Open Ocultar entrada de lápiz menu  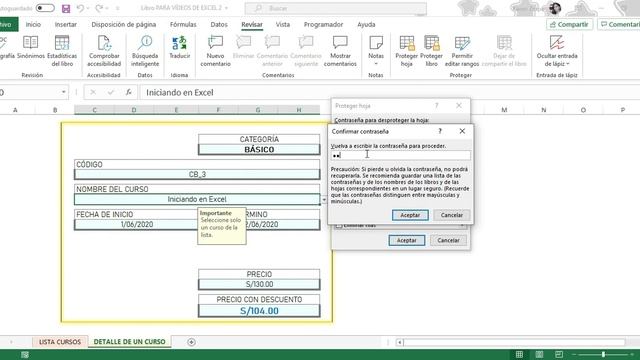[x=557, y=51]
